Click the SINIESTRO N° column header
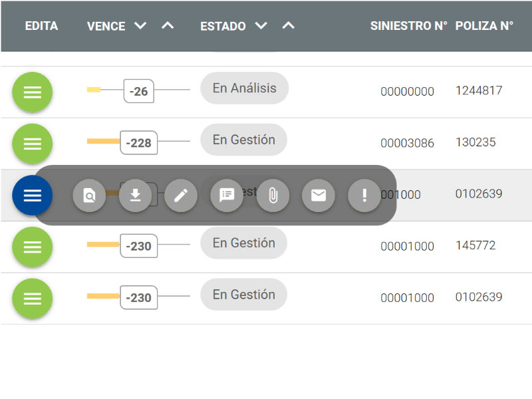The image size is (532, 399). pyautogui.click(x=408, y=26)
